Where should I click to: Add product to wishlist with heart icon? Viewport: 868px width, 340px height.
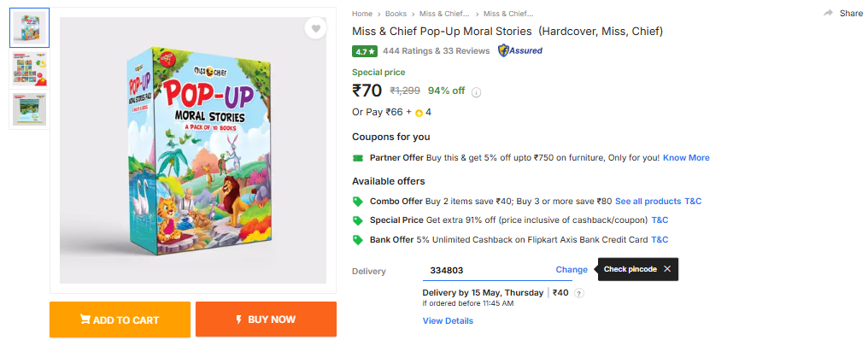tap(315, 29)
